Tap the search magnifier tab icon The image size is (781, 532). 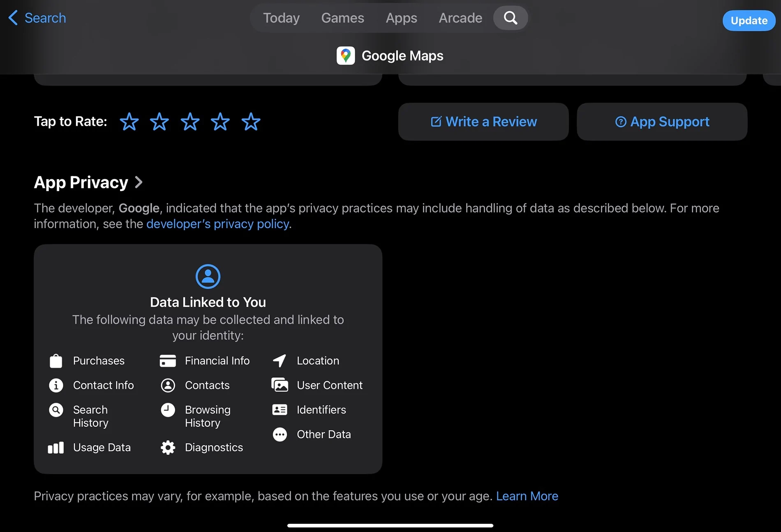511,18
